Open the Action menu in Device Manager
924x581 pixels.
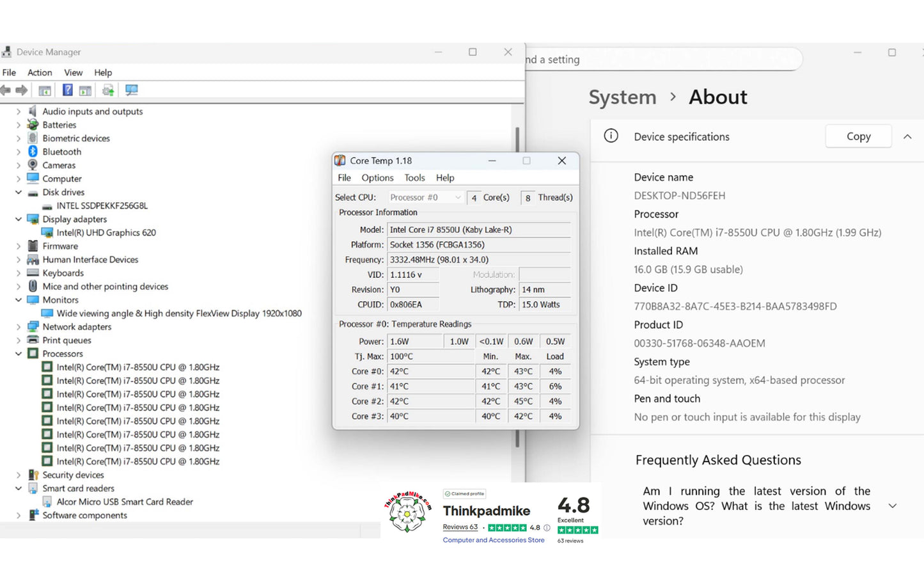coord(40,72)
